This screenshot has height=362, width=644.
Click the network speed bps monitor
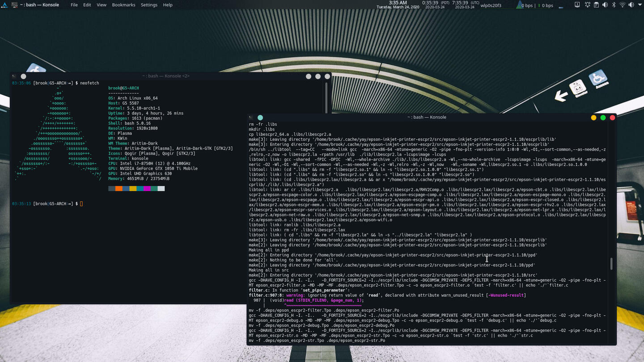(x=535, y=5)
